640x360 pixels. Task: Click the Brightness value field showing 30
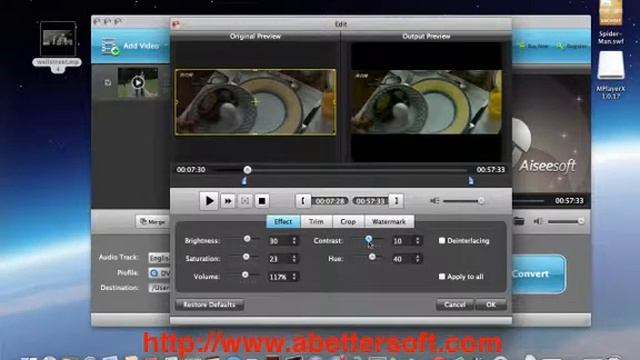pos(279,241)
